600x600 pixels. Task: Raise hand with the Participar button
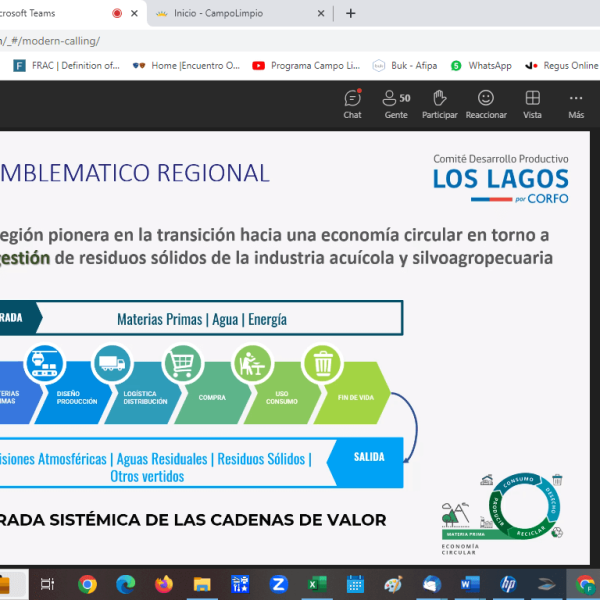pos(439,104)
